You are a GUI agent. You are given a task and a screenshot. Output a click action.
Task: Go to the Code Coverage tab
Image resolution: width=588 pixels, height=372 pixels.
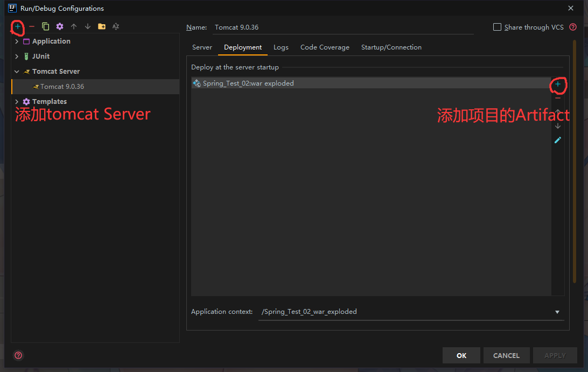coord(325,47)
